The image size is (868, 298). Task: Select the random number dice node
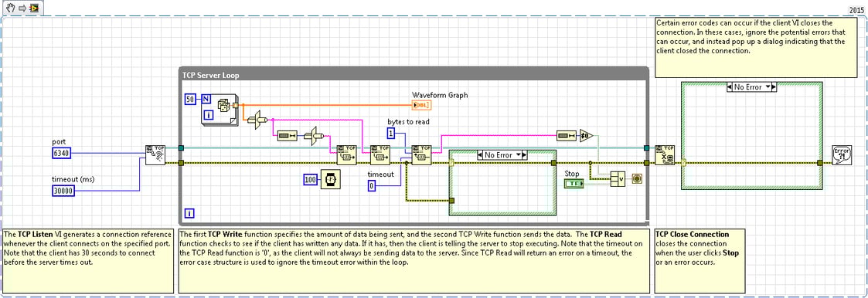click(225, 105)
